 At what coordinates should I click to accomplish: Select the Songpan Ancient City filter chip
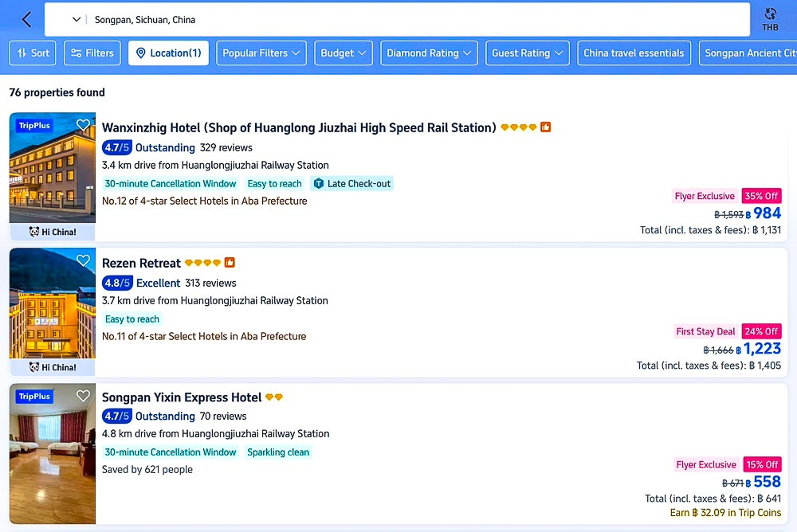pos(749,53)
